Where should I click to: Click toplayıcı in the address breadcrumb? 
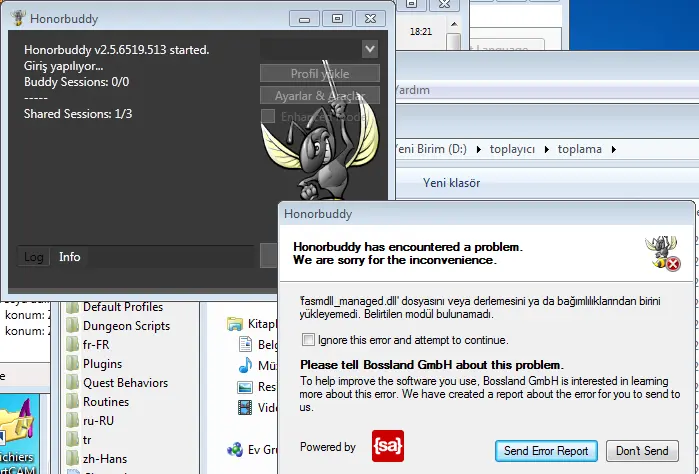pos(512,149)
